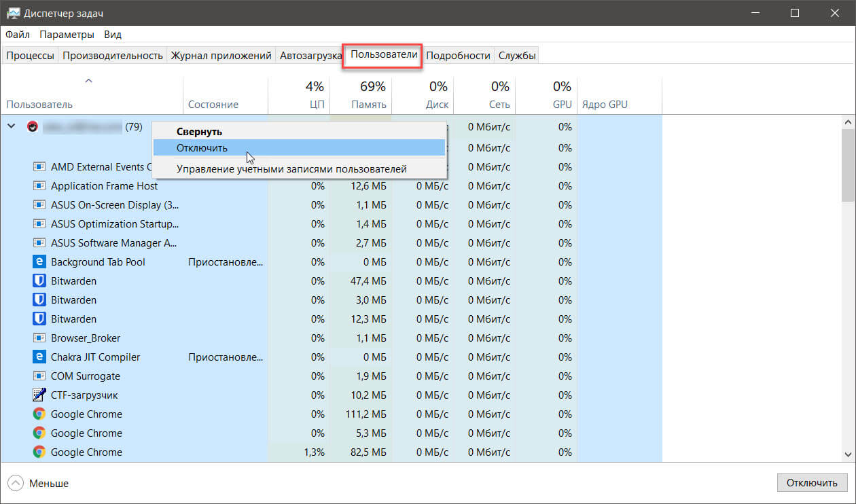Click the COM Surrogate process icon
Viewport: 856px width, 504px height.
(x=39, y=376)
